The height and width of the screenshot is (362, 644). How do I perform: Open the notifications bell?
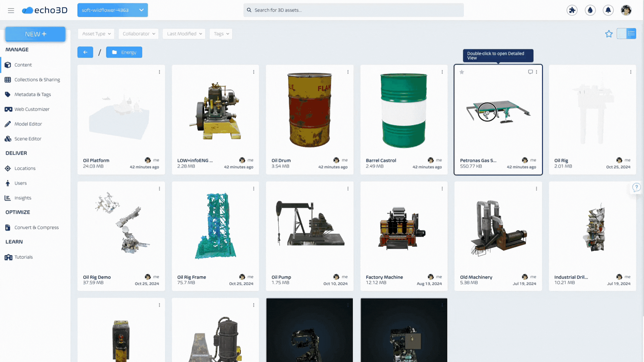click(x=608, y=10)
